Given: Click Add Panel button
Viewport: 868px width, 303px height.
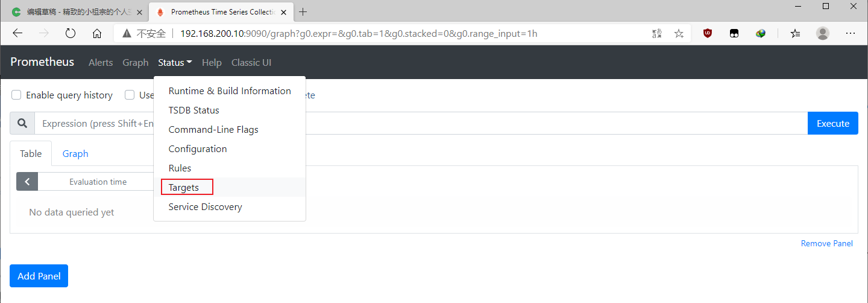Looking at the screenshot, I should point(39,276).
